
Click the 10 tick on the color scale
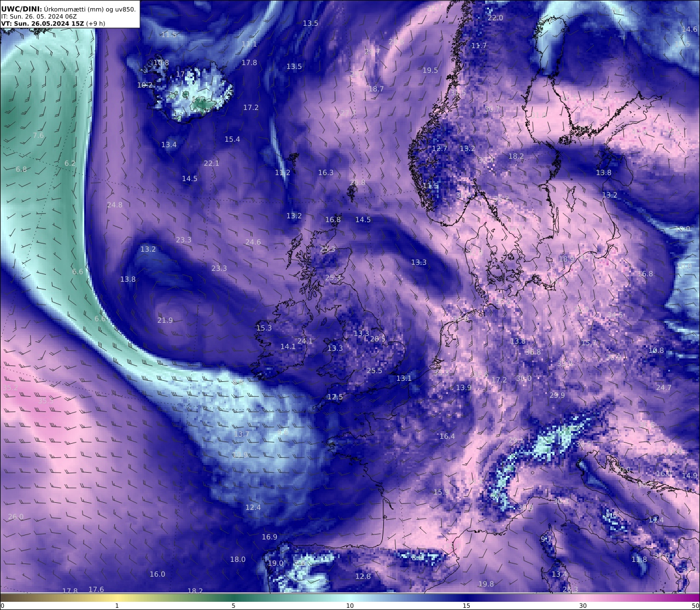pyautogui.click(x=350, y=606)
